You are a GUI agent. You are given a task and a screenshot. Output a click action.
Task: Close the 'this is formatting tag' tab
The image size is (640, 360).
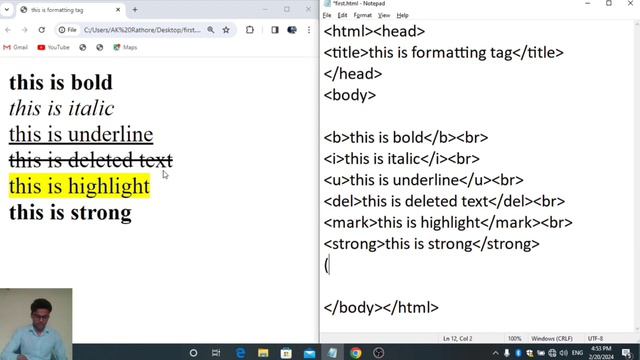(x=118, y=9)
